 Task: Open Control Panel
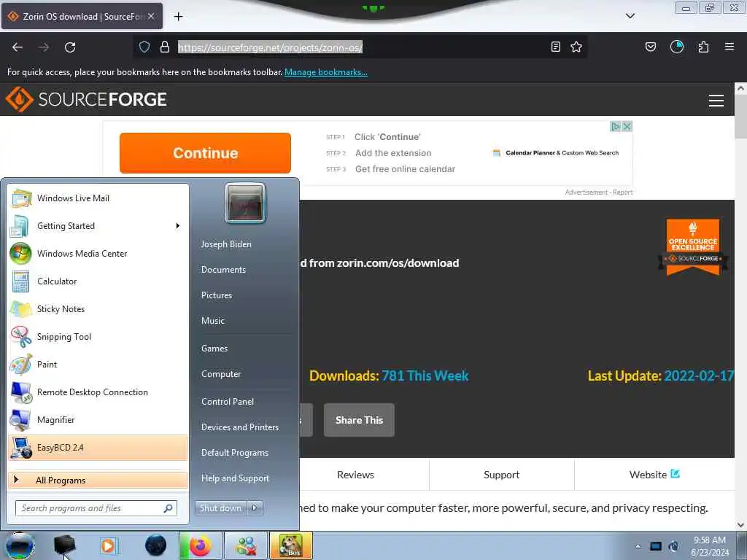click(228, 402)
